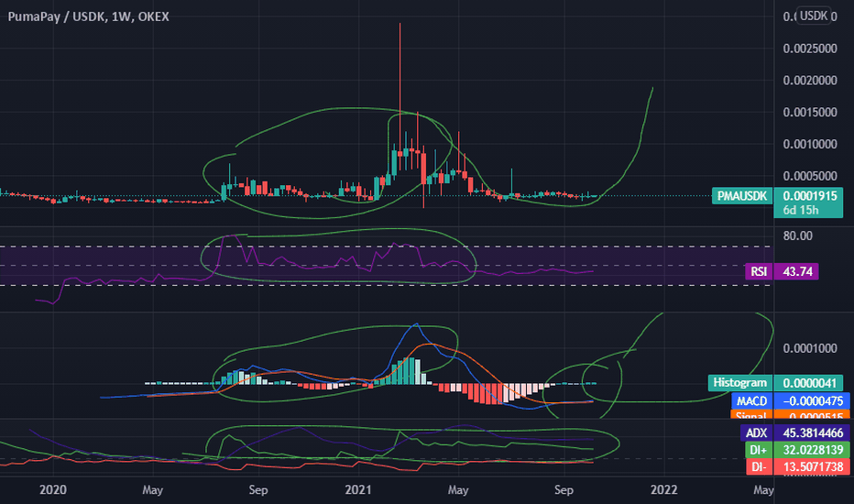Click the 0.0005000 price axis label

[x=810, y=176]
